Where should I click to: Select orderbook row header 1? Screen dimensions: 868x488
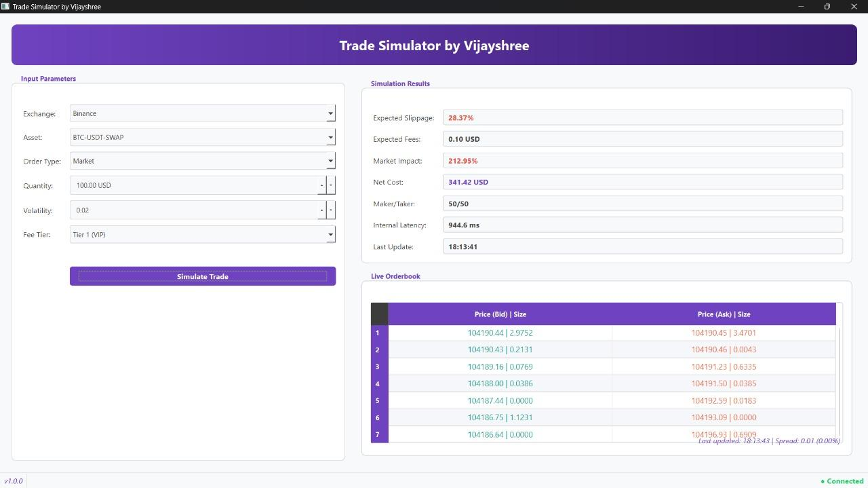379,333
